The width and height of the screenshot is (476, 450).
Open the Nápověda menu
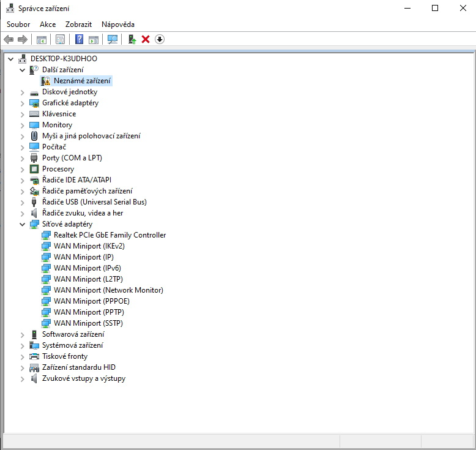(117, 24)
